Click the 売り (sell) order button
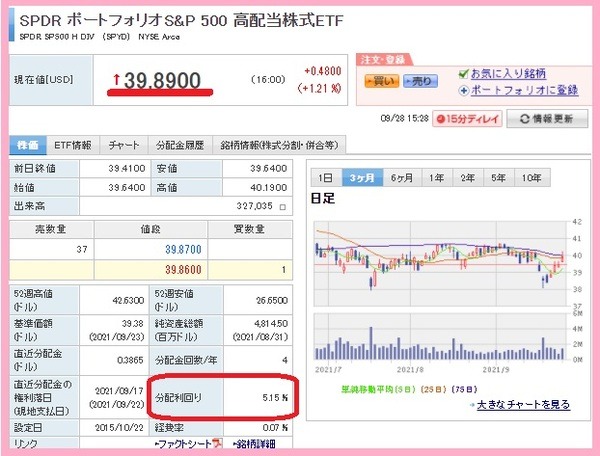The height and width of the screenshot is (456, 600). 420,81
